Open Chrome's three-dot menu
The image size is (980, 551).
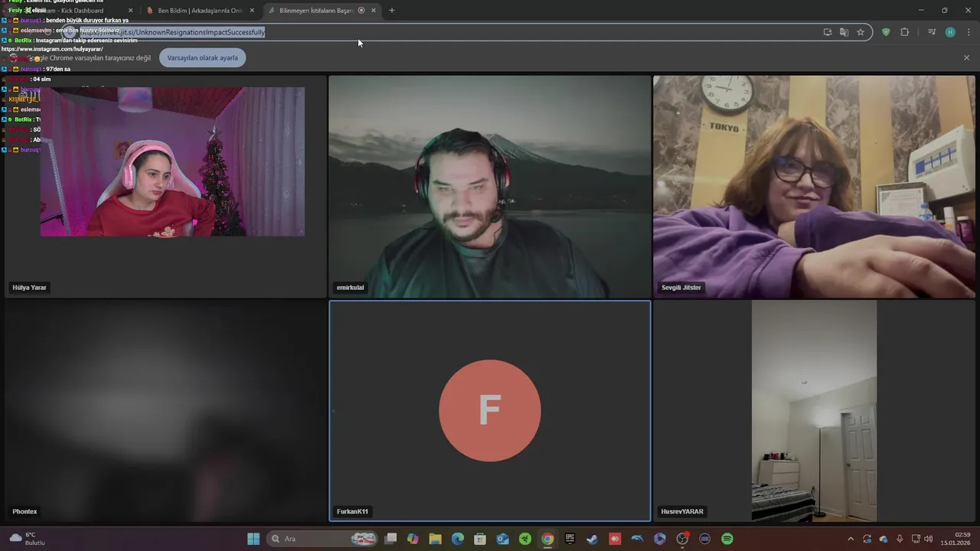coord(969,32)
